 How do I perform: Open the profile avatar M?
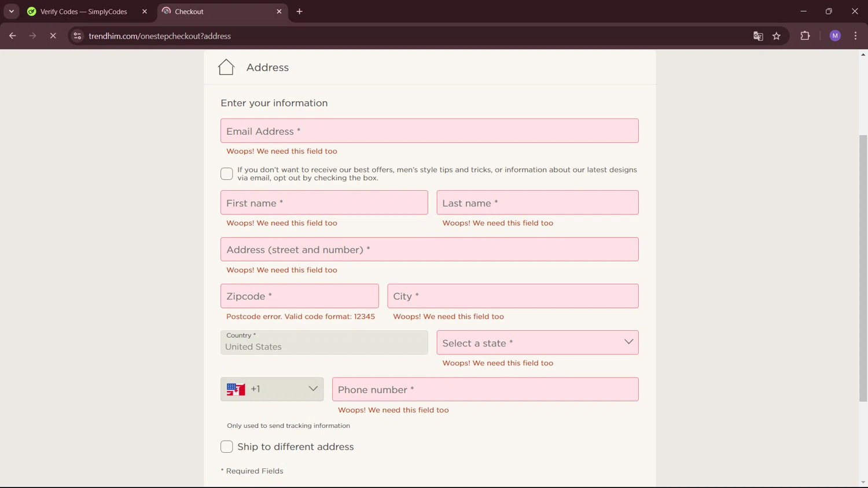pos(835,36)
